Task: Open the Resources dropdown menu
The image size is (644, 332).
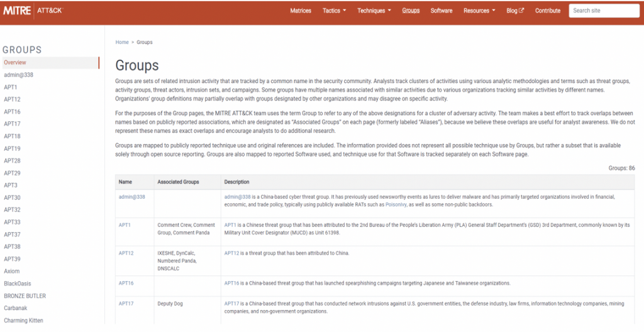Action: (x=479, y=11)
